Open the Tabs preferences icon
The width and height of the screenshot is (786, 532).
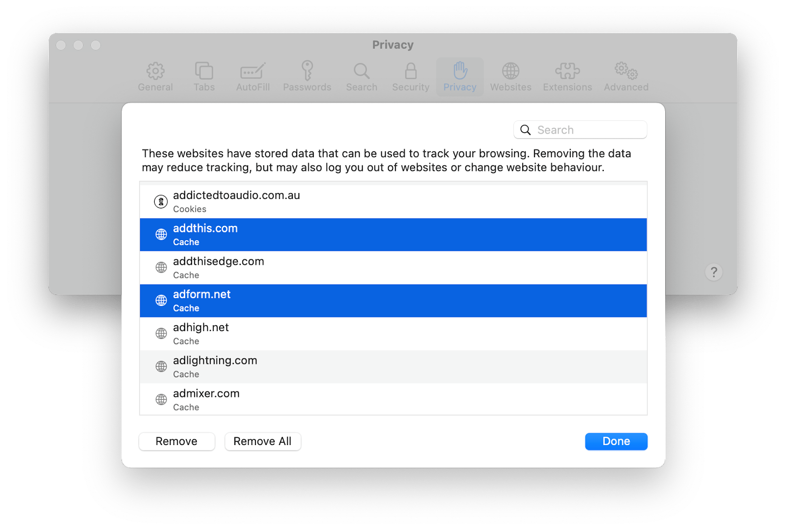(204, 71)
